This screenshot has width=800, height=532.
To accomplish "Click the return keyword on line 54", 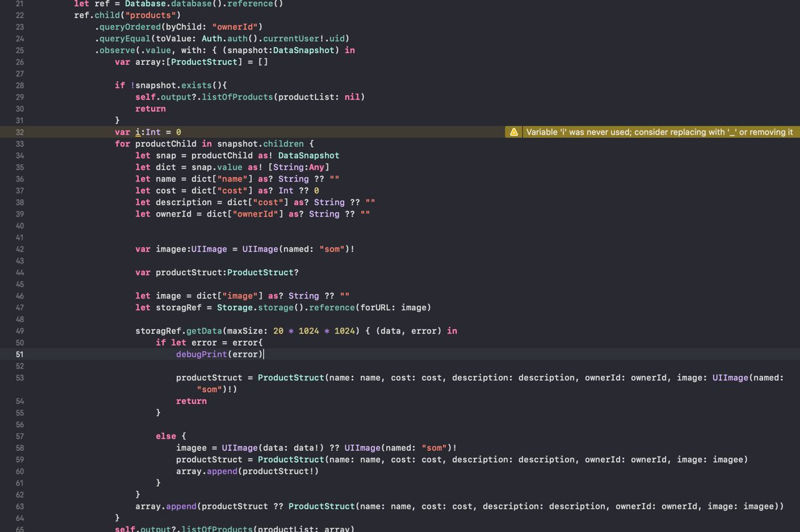I will [191, 401].
